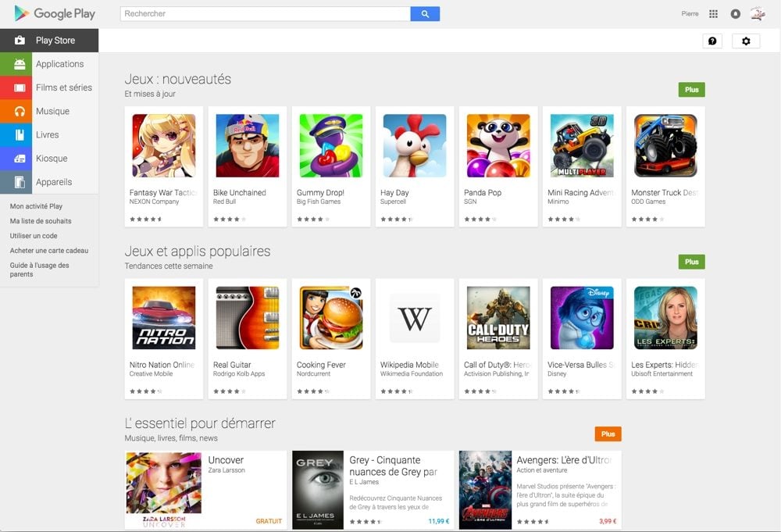Click Plus button for Jeux : nouveautés
Viewport: 781px width, 532px height.
[x=691, y=90]
